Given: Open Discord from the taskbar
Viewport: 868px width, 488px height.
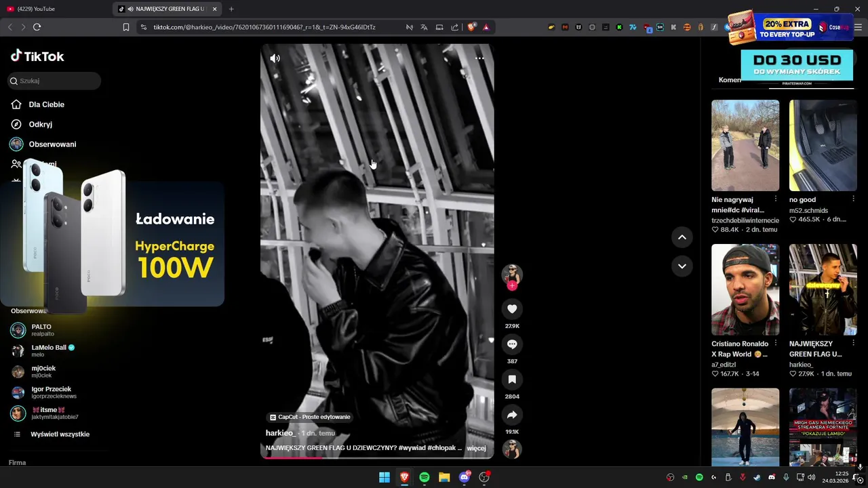Looking at the screenshot, I should coord(465,477).
